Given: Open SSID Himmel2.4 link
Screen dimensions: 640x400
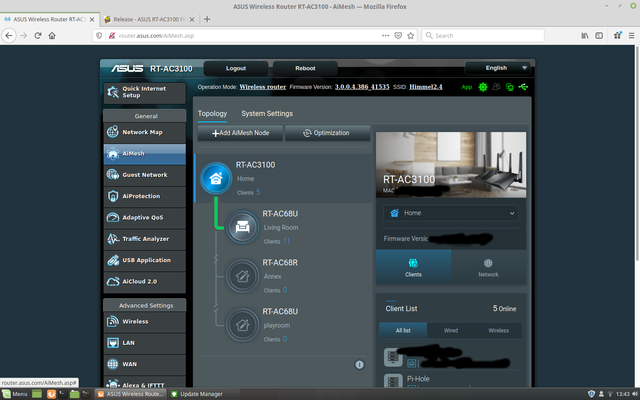Looking at the screenshot, I should [x=426, y=87].
